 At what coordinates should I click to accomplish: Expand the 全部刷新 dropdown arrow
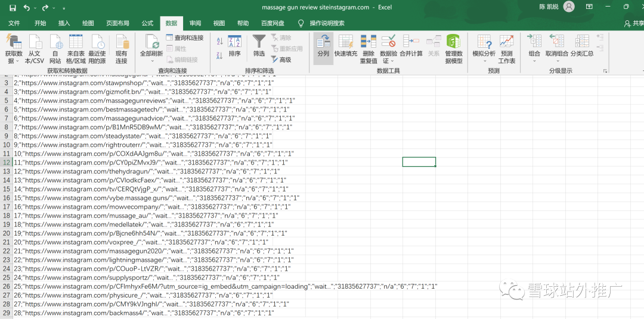[x=152, y=61]
